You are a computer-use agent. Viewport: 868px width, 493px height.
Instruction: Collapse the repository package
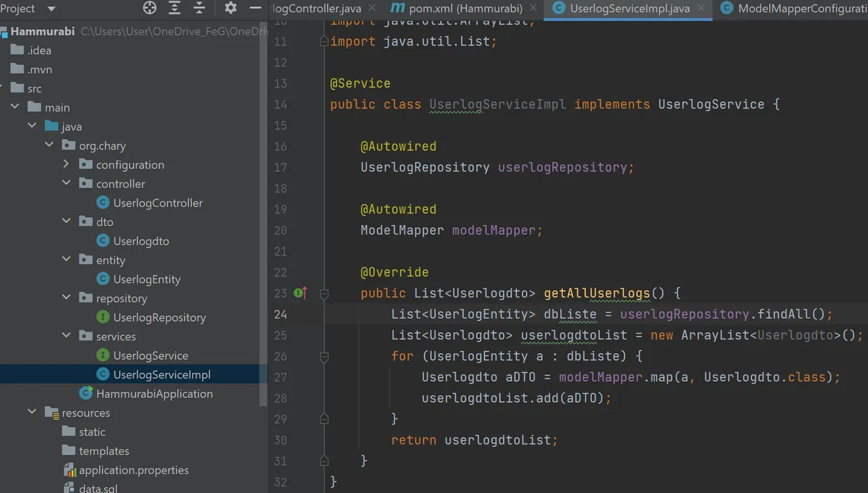pos(66,298)
